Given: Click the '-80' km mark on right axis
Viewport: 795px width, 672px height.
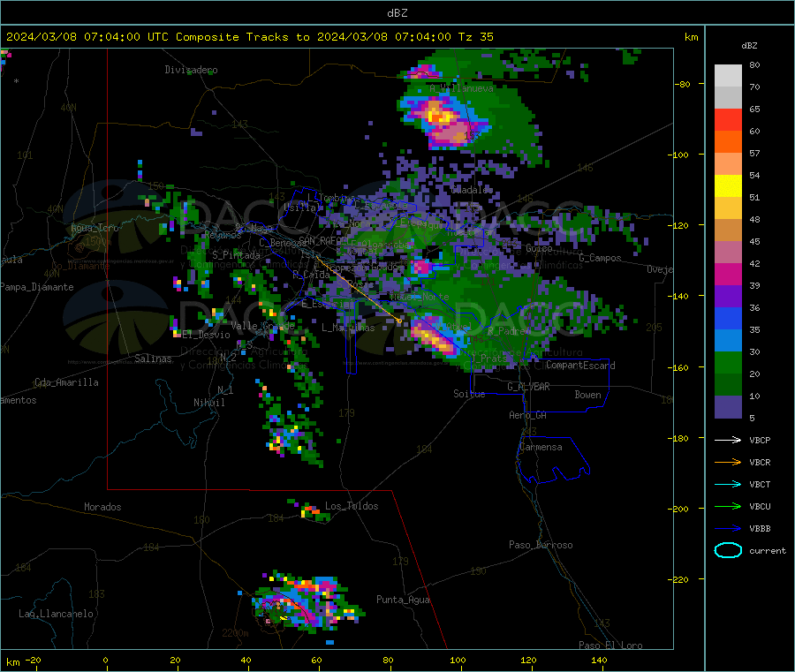Looking at the screenshot, I should (683, 84).
